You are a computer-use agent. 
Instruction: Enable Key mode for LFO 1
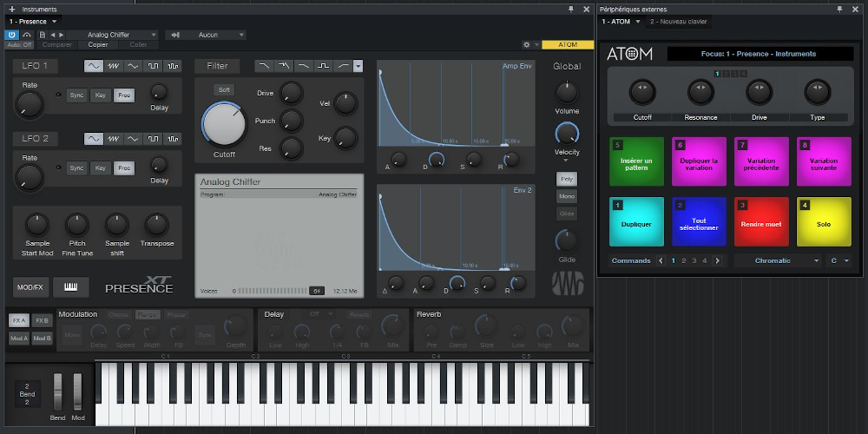point(100,95)
